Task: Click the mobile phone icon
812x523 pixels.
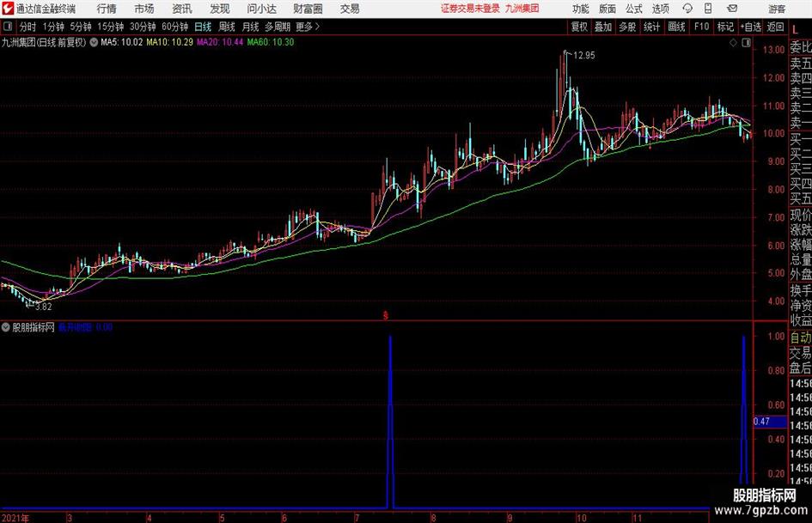Action: [708, 9]
